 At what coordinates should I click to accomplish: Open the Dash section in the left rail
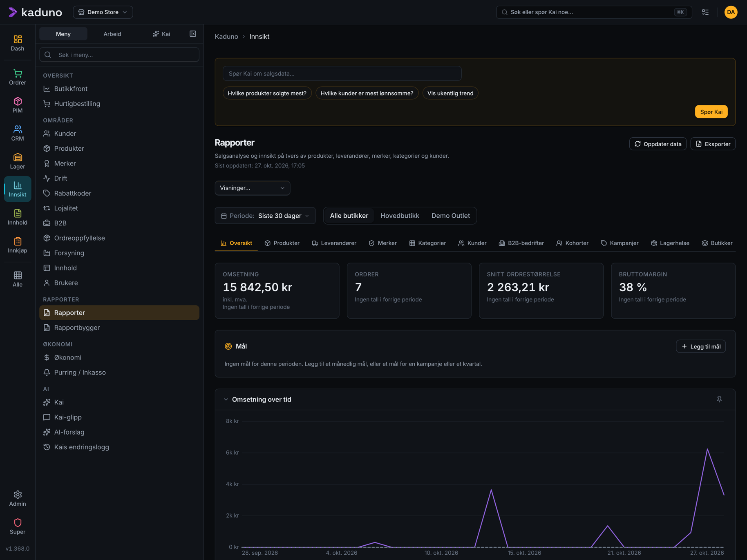click(18, 43)
